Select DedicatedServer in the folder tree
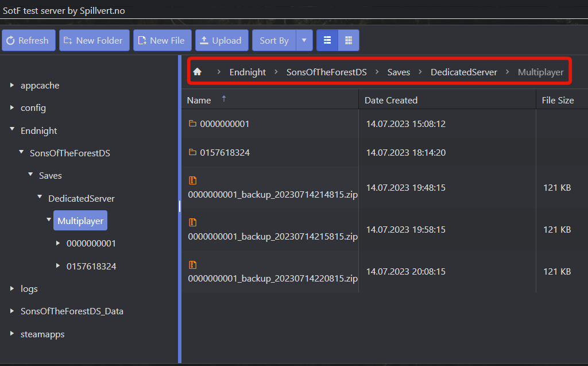 [82, 198]
